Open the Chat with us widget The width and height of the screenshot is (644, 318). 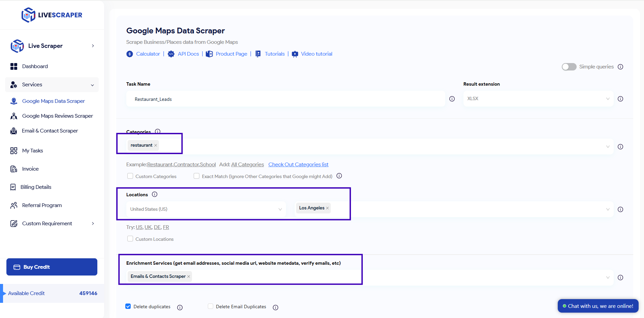[x=598, y=306]
